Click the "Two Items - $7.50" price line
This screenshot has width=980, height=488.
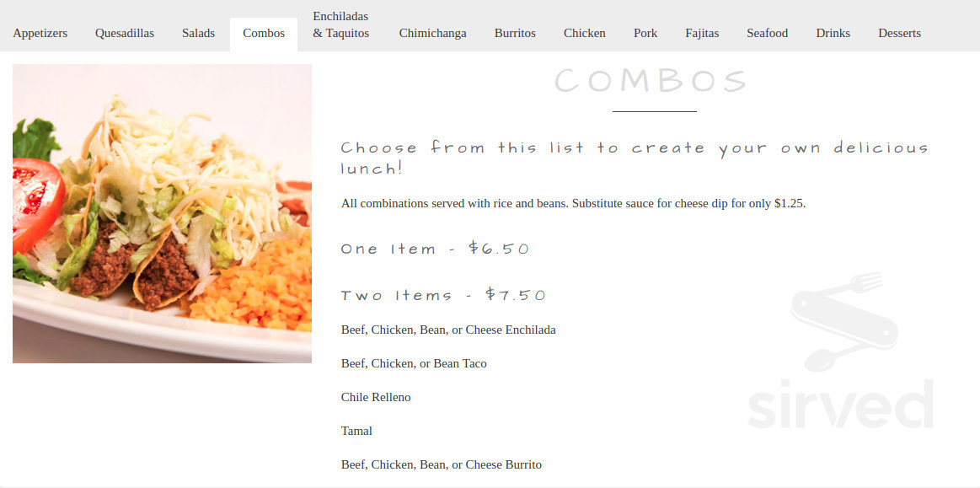(443, 295)
